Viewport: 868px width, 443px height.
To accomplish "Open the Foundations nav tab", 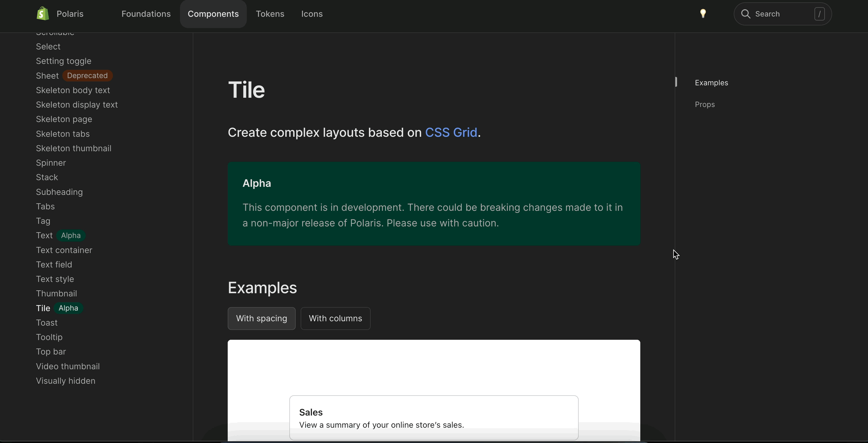I will click(x=146, y=14).
